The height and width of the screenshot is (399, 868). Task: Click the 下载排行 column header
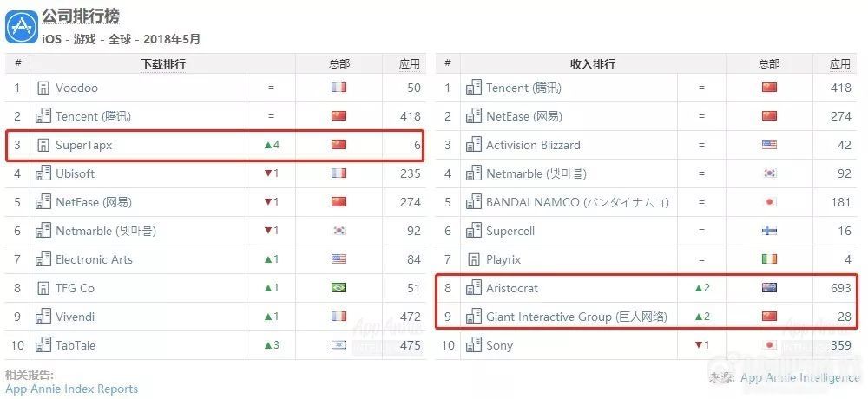163,64
